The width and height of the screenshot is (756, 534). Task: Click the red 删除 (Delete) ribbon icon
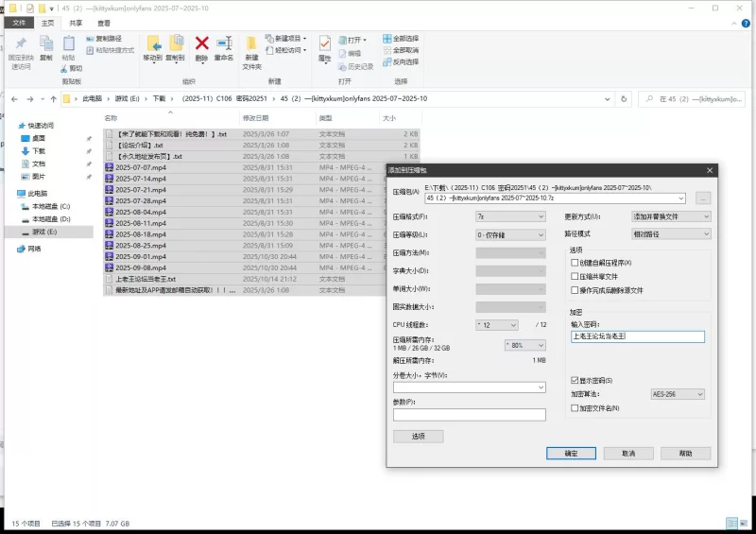pos(201,43)
